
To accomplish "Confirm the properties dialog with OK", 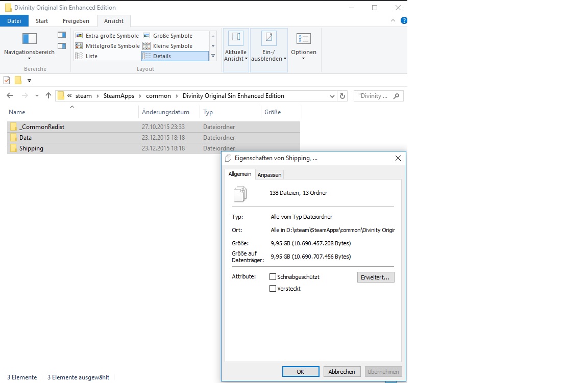I will (x=300, y=372).
